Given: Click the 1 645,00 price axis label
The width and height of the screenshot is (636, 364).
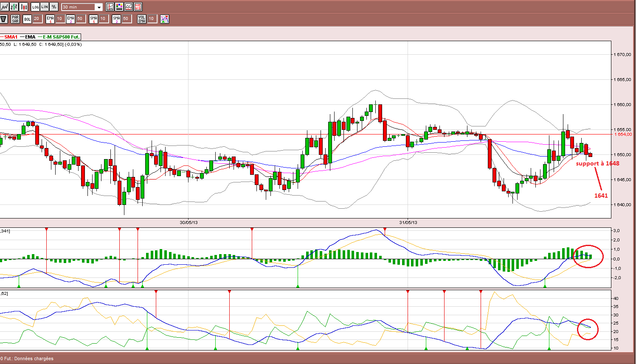Looking at the screenshot, I should [623, 180].
